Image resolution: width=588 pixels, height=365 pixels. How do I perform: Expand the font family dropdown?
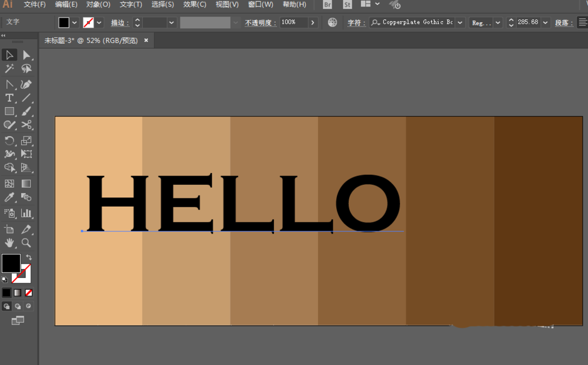coord(460,22)
